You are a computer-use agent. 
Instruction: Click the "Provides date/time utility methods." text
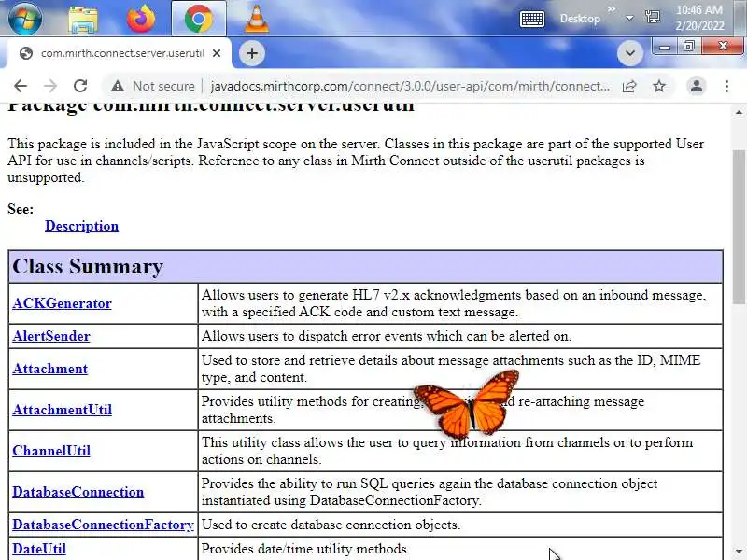[305, 549]
